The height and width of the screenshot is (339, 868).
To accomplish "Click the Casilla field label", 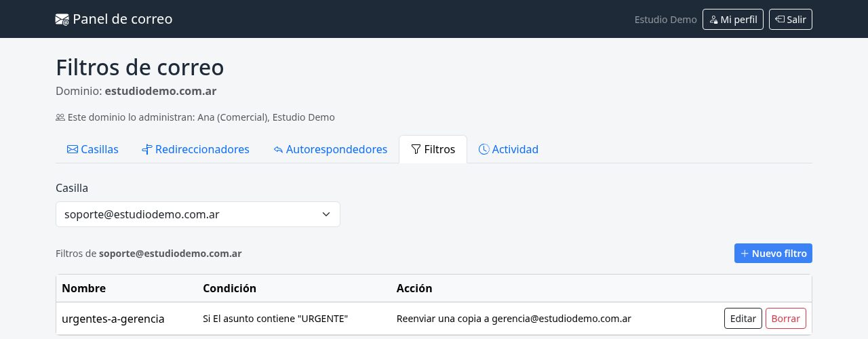I will pyautogui.click(x=72, y=188).
